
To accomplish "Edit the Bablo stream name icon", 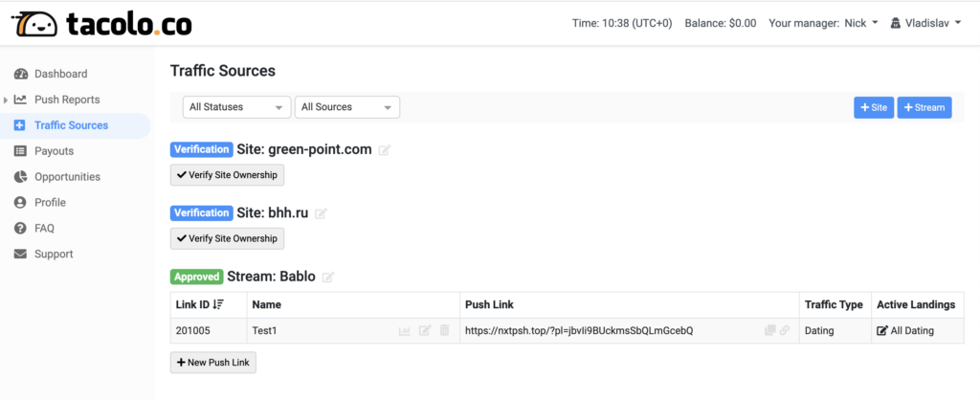I will (x=328, y=277).
